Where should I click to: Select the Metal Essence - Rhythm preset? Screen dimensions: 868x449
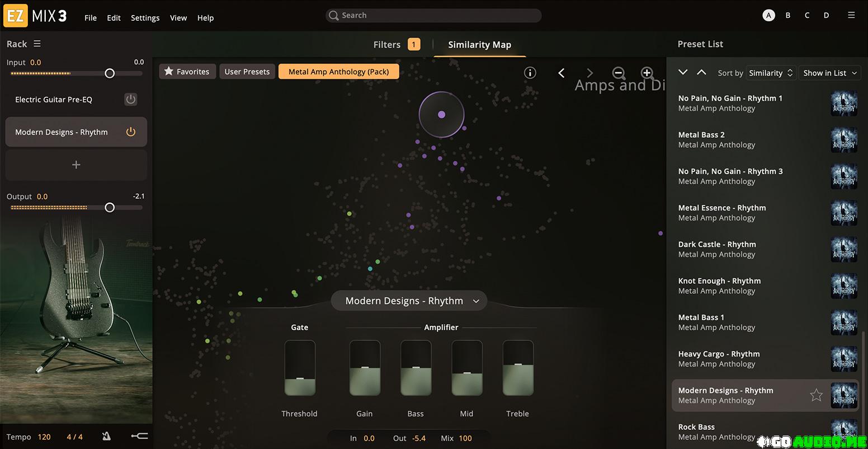tap(765, 213)
